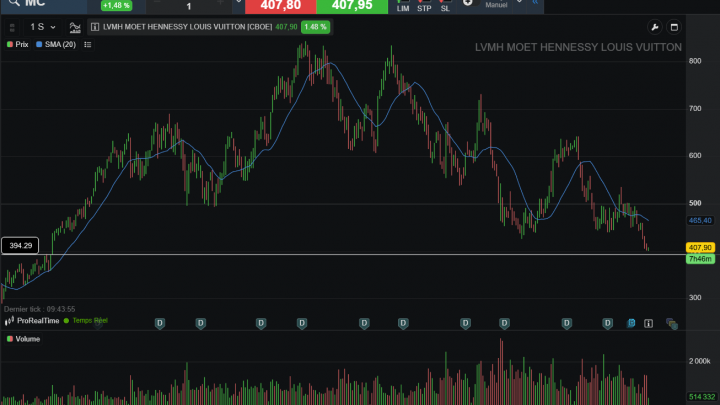Click the SMA (20) indicator legend
The image size is (720, 405).
point(56,45)
